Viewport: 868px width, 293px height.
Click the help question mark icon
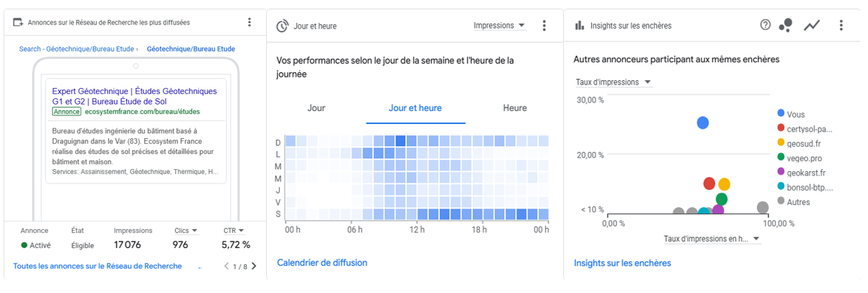click(x=765, y=25)
